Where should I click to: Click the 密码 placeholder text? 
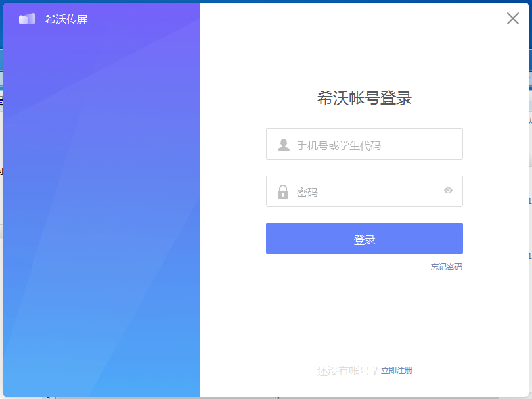pos(307,193)
